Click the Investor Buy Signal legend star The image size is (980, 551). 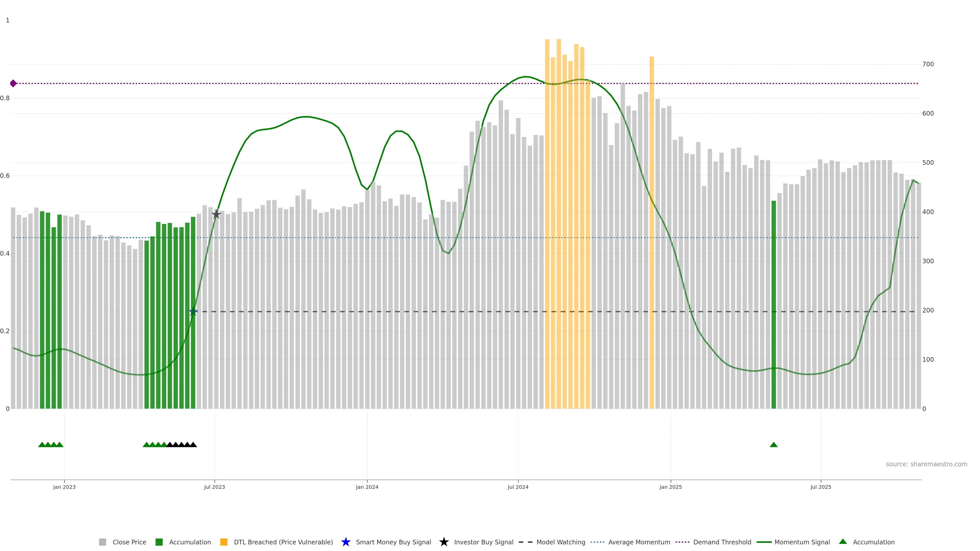click(444, 542)
